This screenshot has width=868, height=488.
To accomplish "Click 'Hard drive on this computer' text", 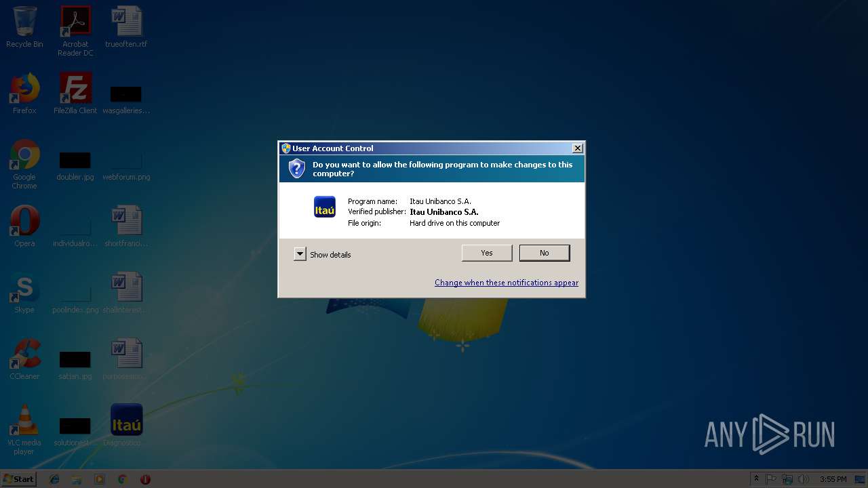I will 454,223.
